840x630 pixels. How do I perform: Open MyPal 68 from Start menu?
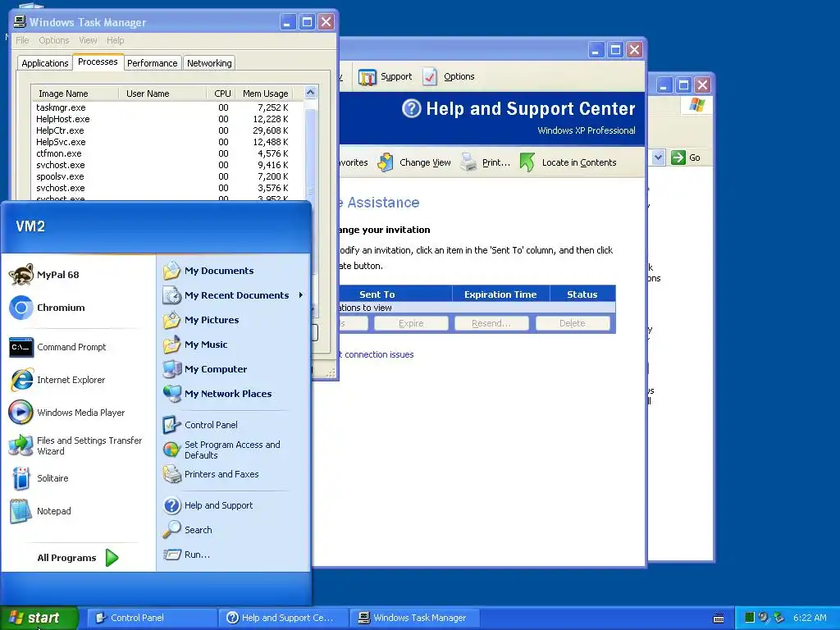tap(44, 275)
